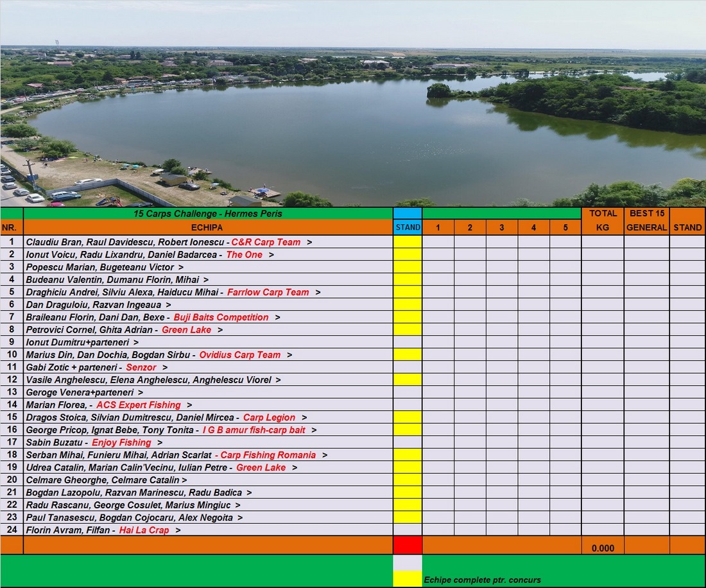Click 'ACS Expert Fishing' team name
Screen dimensions: 706x588
click(139, 405)
